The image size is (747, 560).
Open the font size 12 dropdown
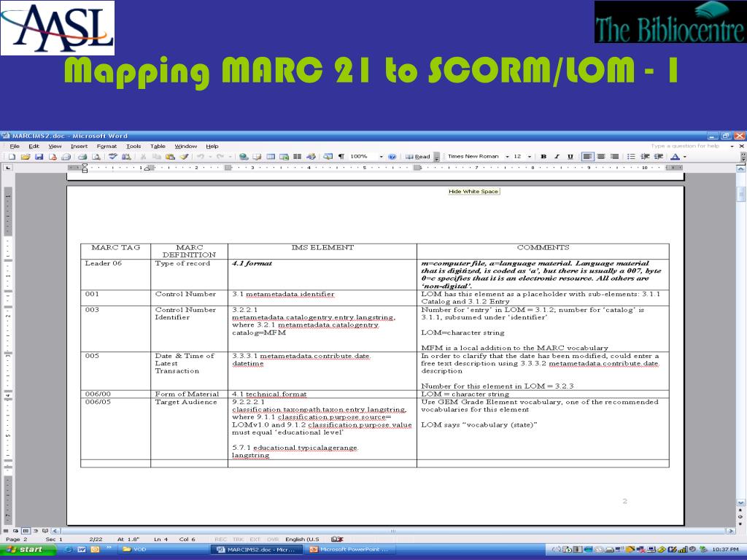click(x=530, y=157)
